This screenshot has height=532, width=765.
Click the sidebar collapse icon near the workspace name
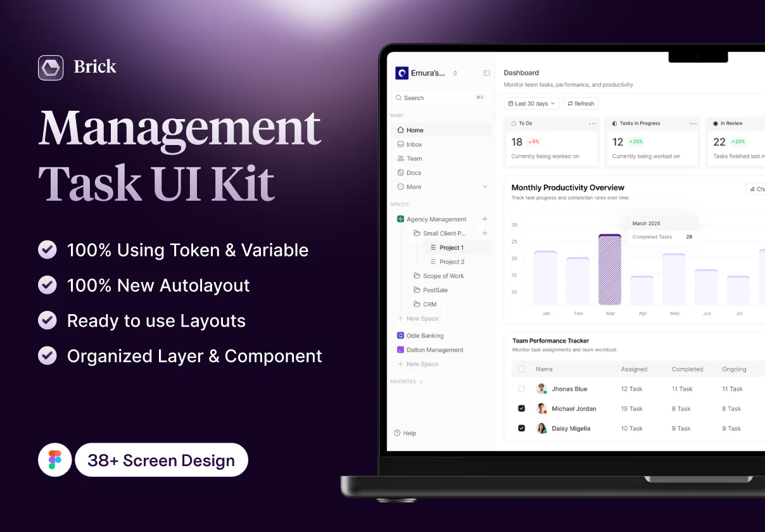(486, 73)
